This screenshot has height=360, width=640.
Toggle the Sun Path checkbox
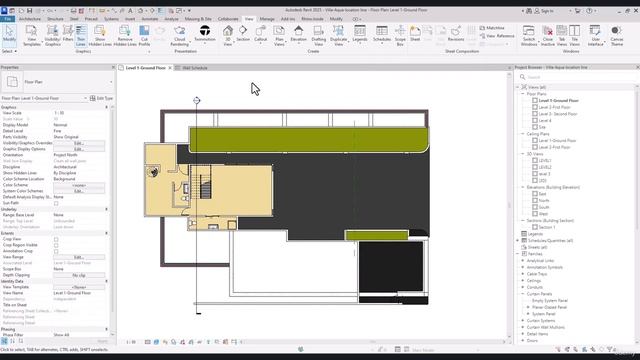(56, 203)
